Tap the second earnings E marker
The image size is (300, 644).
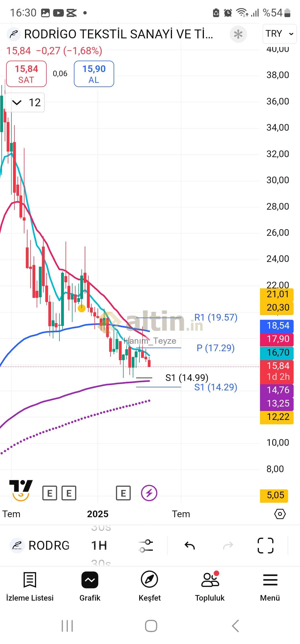[x=69, y=493]
